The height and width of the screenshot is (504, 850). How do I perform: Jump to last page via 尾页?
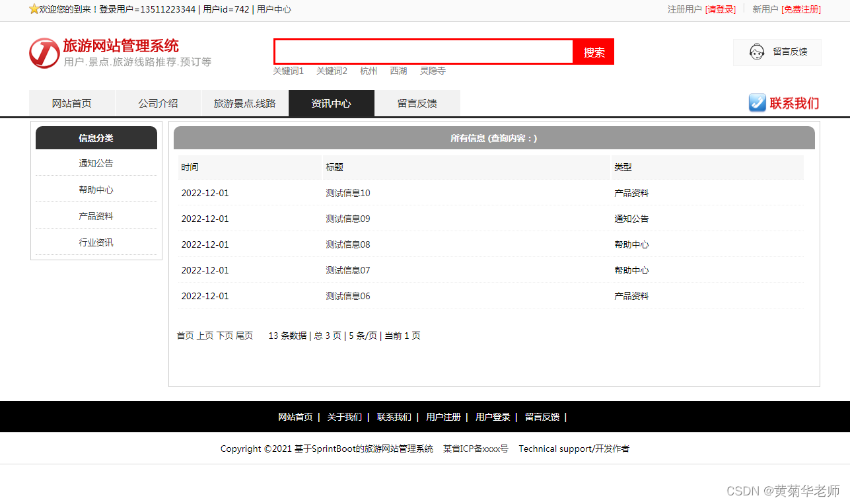pyautogui.click(x=244, y=336)
